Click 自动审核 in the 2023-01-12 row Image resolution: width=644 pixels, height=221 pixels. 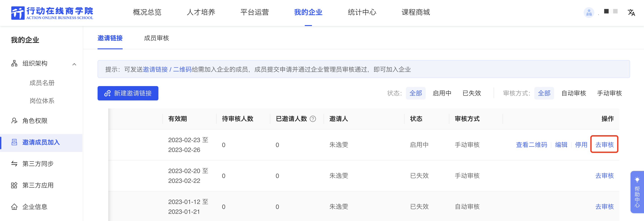[x=467, y=206]
